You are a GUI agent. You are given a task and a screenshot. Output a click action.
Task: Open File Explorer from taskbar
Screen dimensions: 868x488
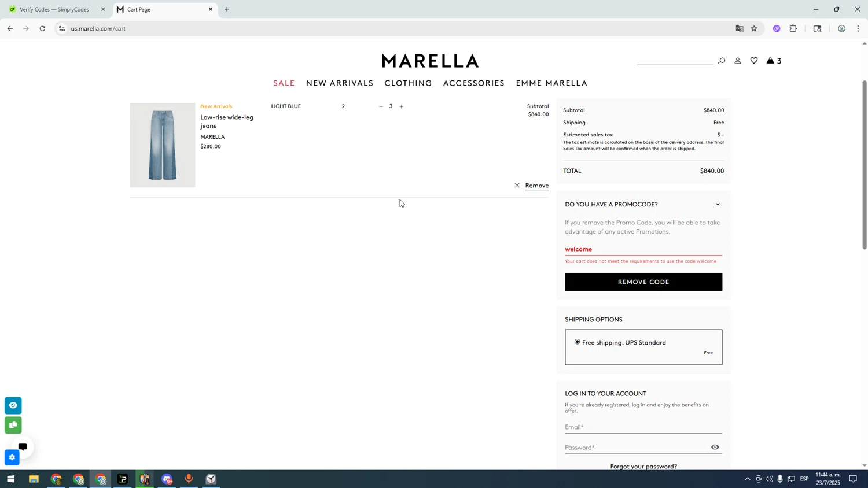34,479
